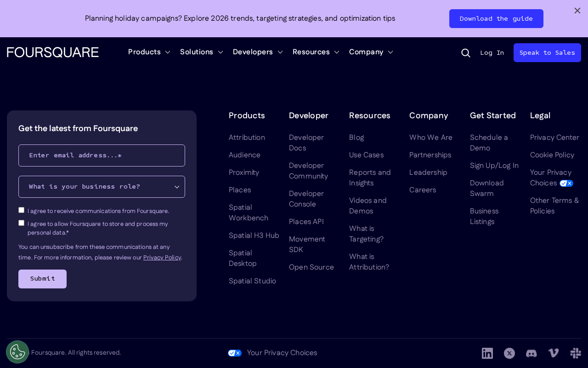Check agree to receive communications box
This screenshot has width=588, height=368.
[x=21, y=210]
